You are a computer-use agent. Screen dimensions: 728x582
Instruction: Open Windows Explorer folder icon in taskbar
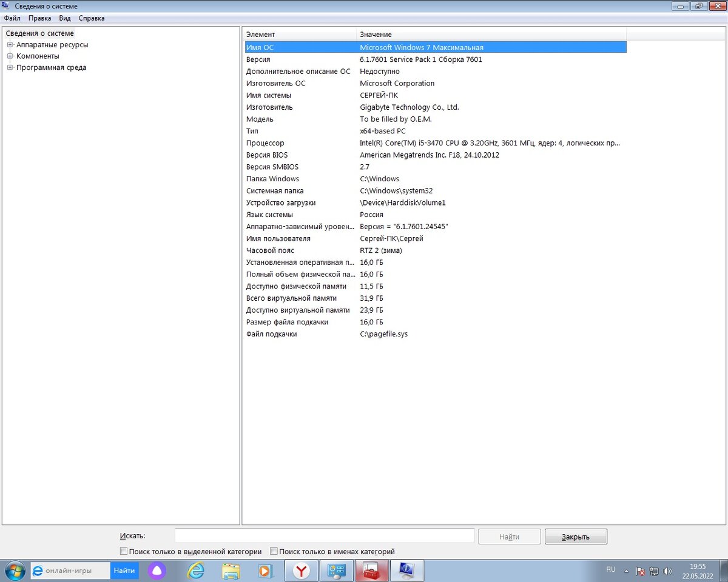231,570
